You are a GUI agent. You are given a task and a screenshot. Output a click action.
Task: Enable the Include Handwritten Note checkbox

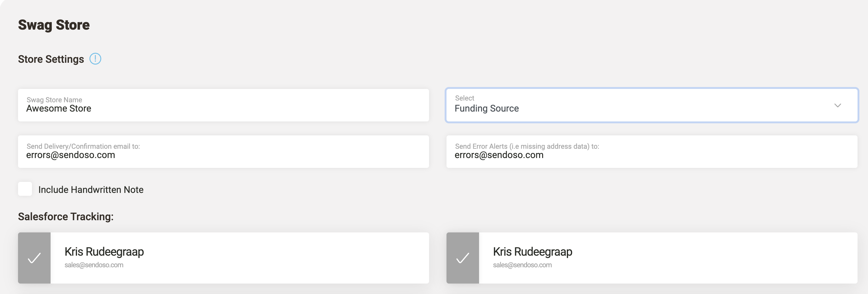coord(25,189)
